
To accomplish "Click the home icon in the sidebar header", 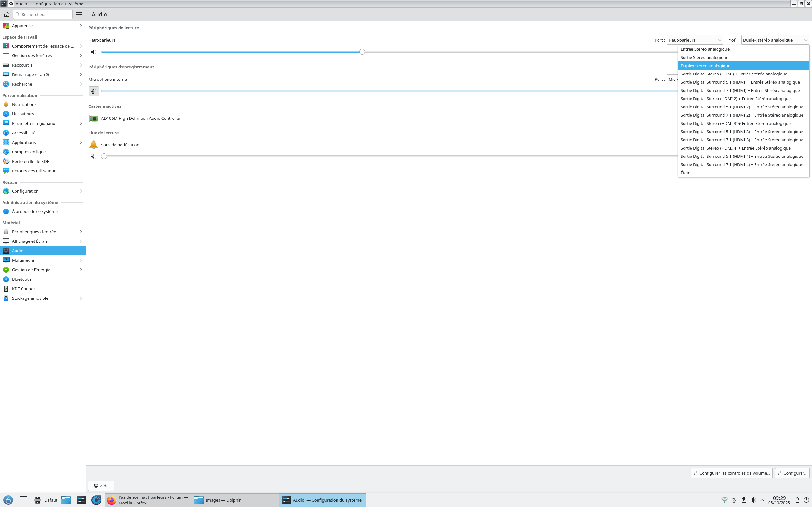I will (6, 14).
